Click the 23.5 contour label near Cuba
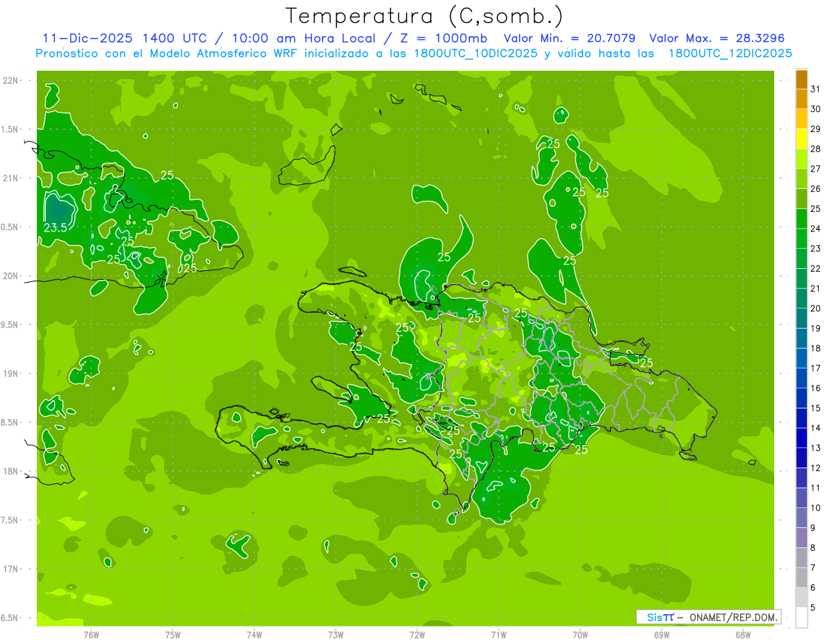The image size is (834, 644). click(56, 227)
